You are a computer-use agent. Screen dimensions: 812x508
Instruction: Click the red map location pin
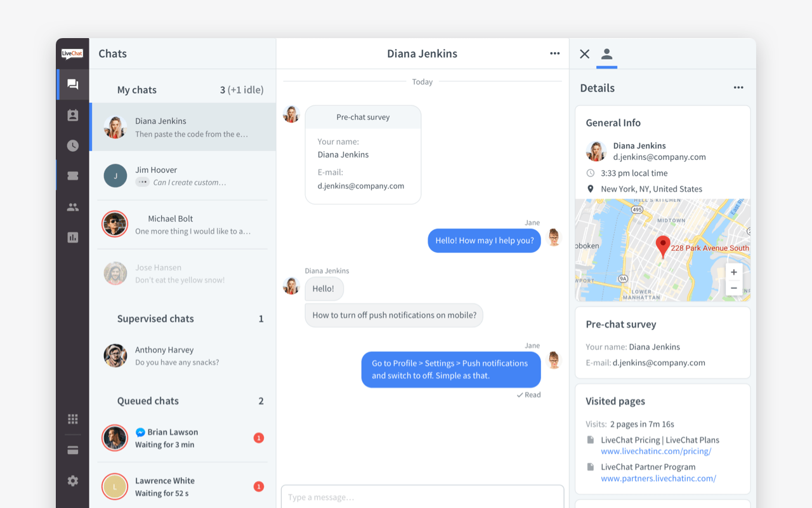coord(663,246)
